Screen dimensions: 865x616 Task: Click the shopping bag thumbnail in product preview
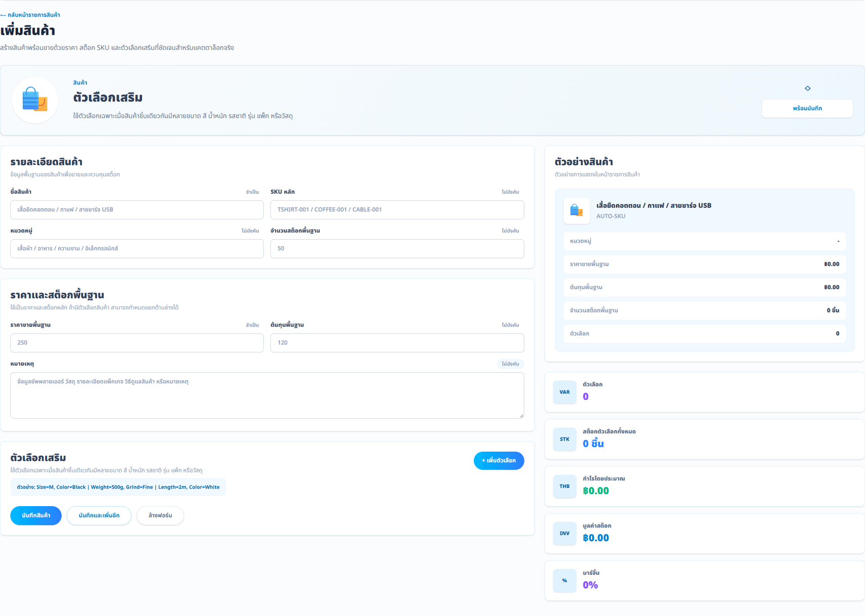coord(577,210)
